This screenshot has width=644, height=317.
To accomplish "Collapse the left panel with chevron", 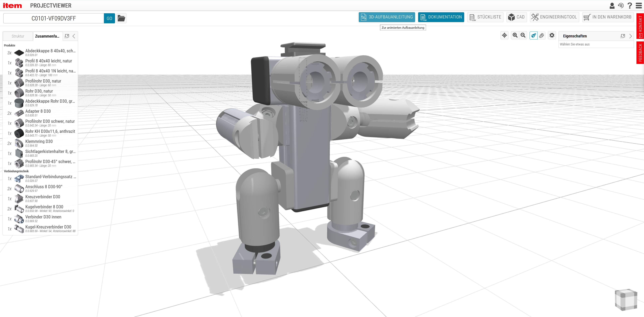I will pos(74,36).
